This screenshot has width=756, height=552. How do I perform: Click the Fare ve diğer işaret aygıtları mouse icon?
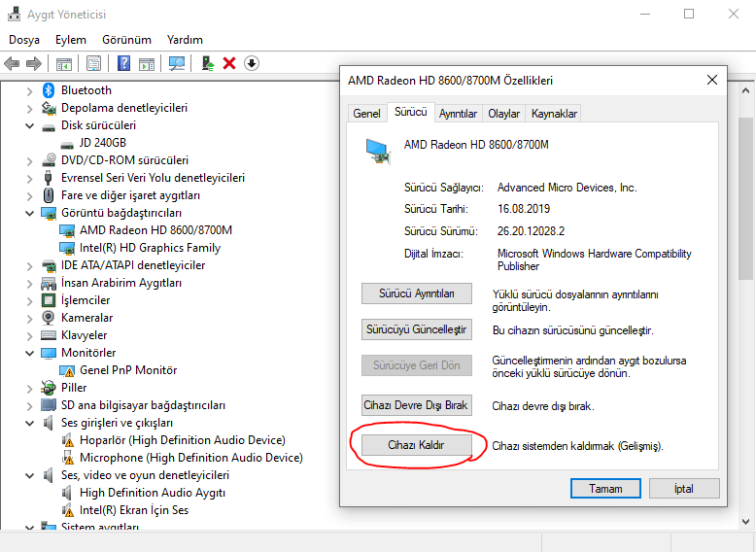point(49,195)
